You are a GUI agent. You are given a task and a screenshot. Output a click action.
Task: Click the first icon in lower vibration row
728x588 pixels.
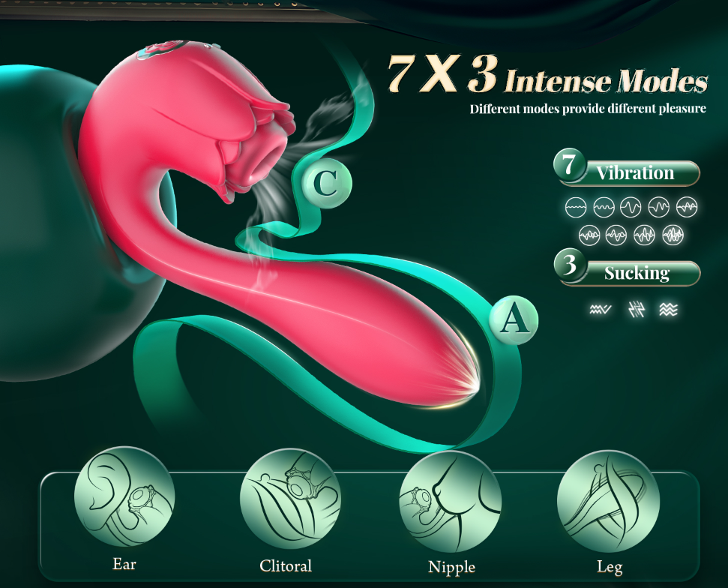point(589,235)
